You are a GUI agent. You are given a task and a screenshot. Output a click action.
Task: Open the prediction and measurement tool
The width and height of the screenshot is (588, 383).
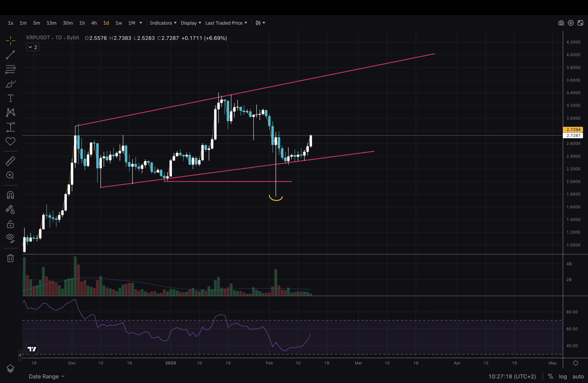coord(11,127)
